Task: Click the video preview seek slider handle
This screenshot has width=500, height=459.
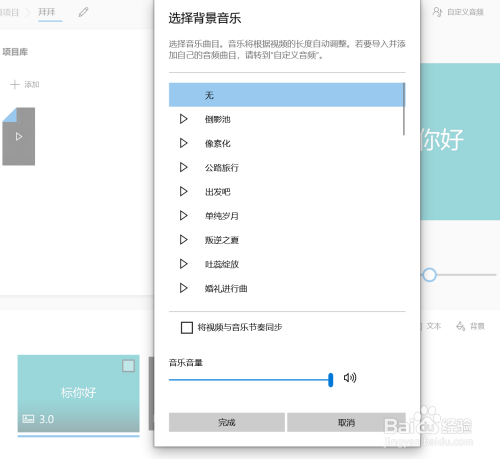Action: point(429,275)
